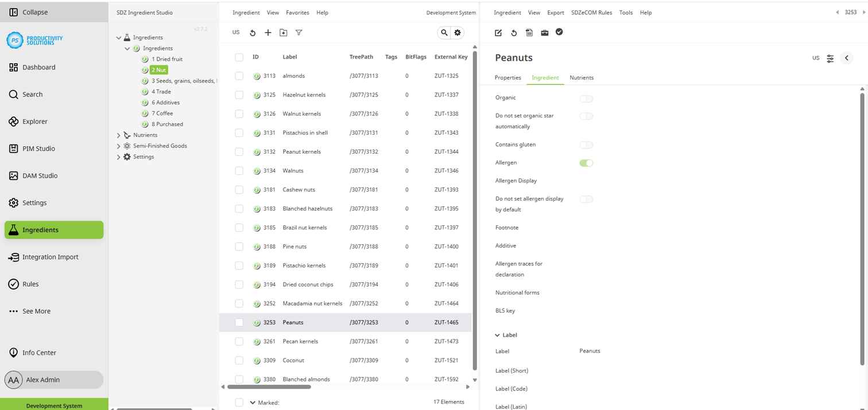The height and width of the screenshot is (410, 868).
Task: Collapse the Label section
Action: point(497,334)
